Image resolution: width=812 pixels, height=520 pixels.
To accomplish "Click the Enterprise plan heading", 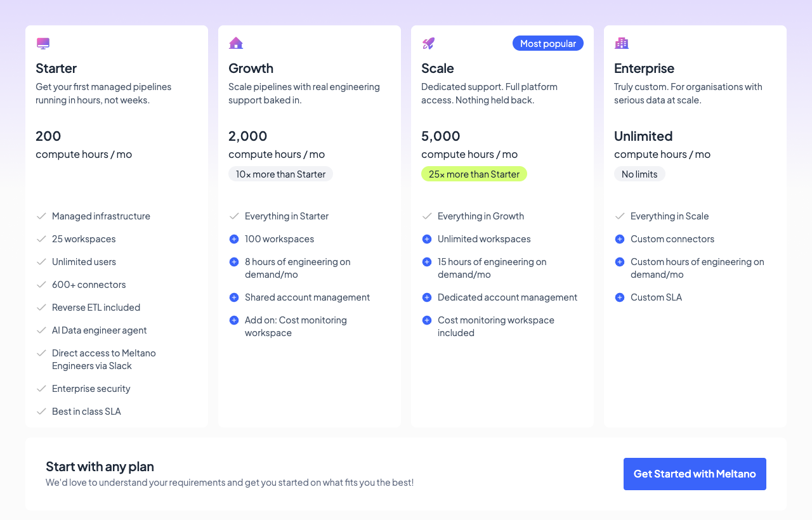I will coord(644,68).
